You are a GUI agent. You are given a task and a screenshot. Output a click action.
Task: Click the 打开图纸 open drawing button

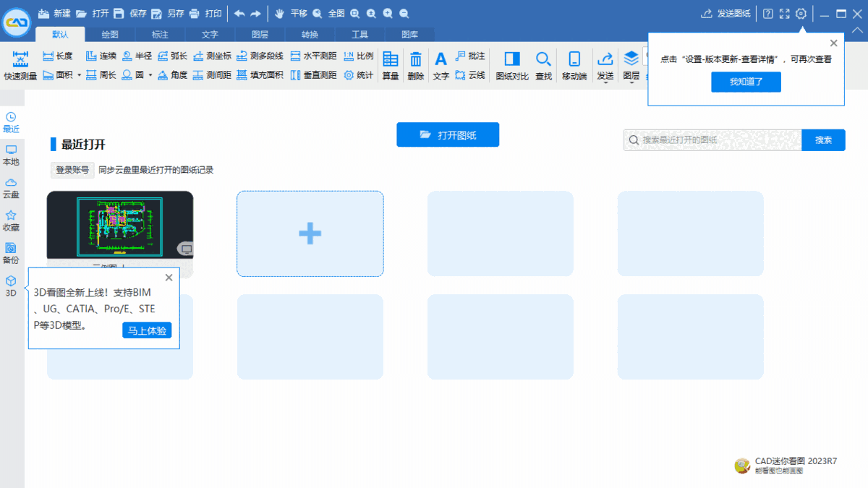click(447, 134)
